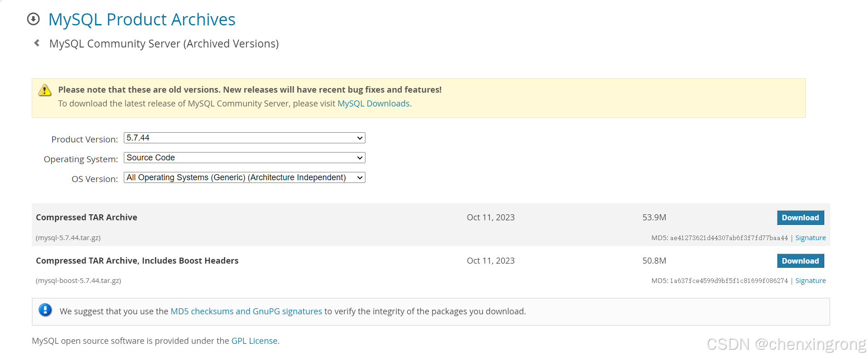Click the (mysql-5.7.44.tar.gz) file name
The image size is (868, 359).
[68, 238]
